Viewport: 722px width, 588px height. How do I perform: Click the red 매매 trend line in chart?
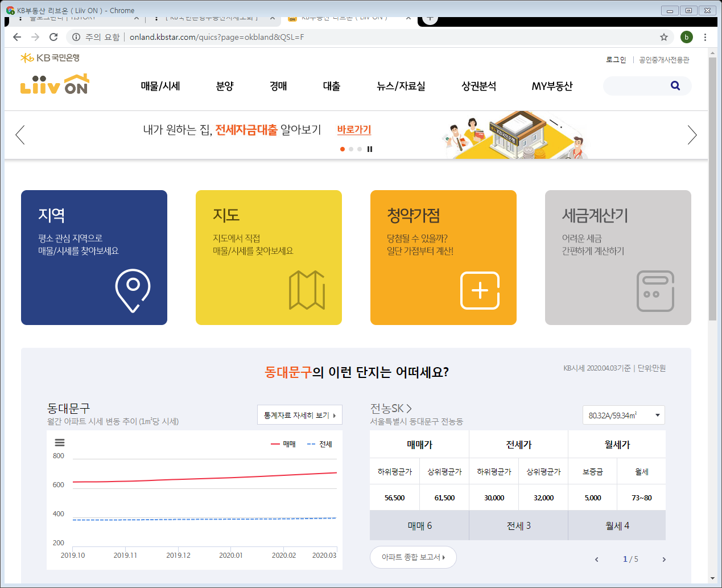point(205,479)
